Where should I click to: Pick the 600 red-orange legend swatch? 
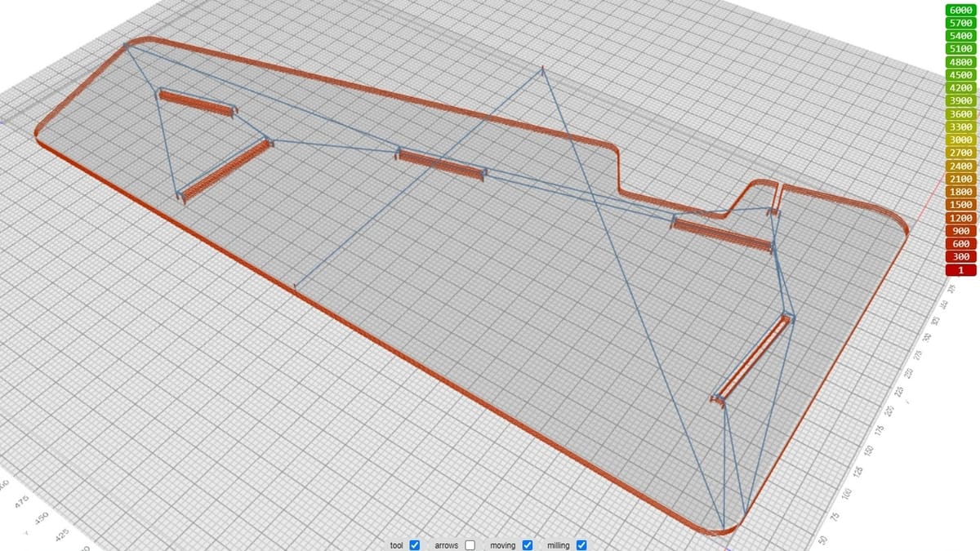pos(960,244)
